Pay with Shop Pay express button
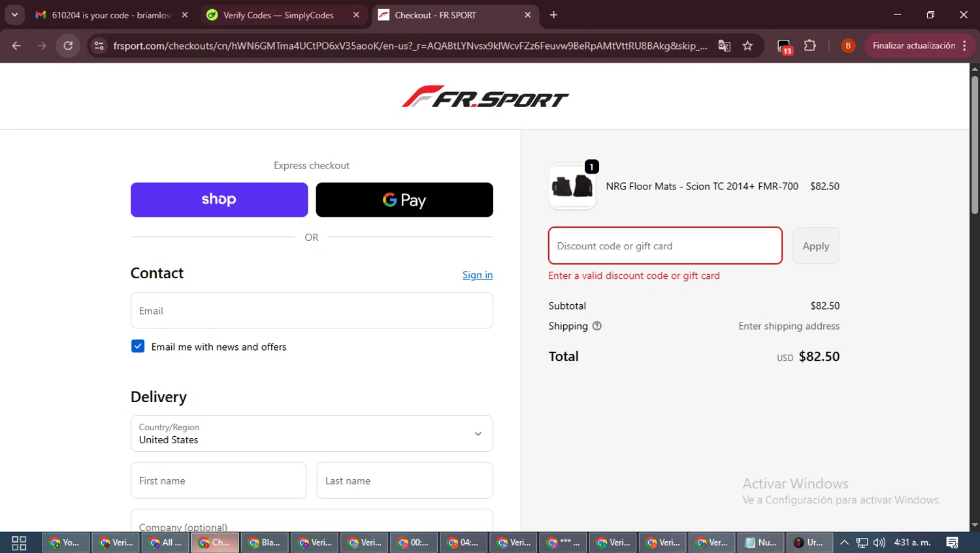Image resolution: width=980 pixels, height=553 pixels. pos(219,200)
